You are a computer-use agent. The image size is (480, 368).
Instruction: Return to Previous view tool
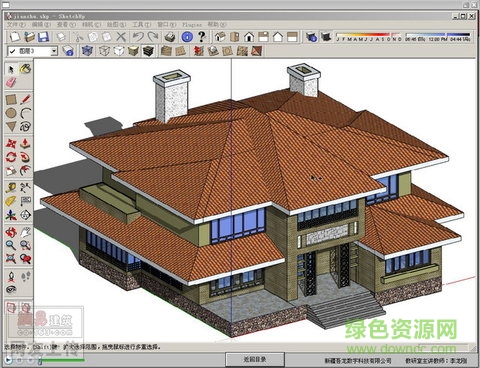25,259
